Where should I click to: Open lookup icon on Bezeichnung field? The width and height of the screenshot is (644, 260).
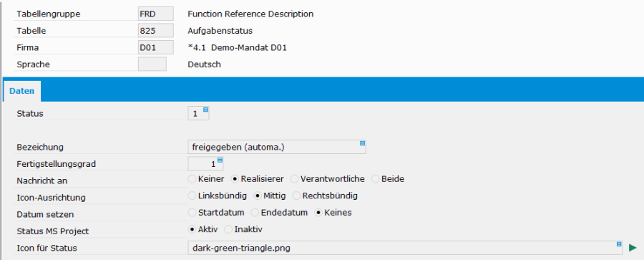coord(362,143)
